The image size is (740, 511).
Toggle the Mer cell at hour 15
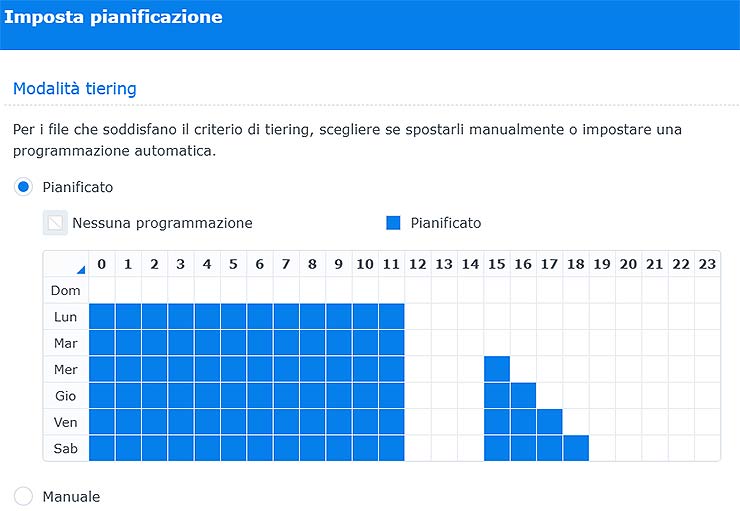tap(497, 369)
